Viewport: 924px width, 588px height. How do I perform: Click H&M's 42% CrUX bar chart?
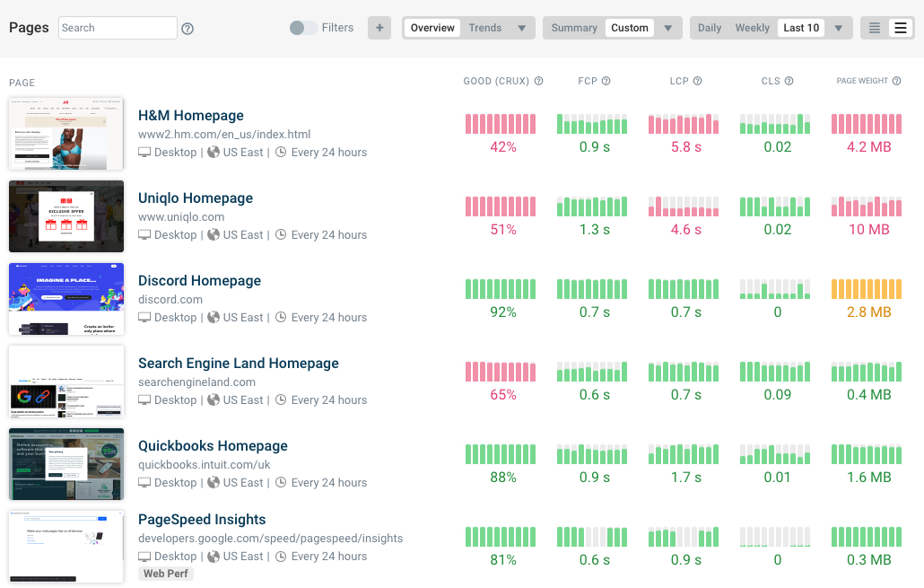(501, 124)
